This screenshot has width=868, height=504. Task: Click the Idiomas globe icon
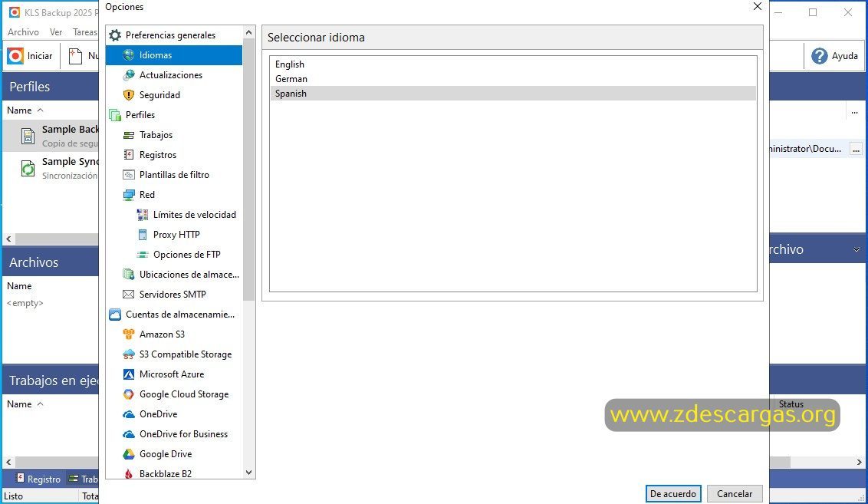(x=128, y=55)
